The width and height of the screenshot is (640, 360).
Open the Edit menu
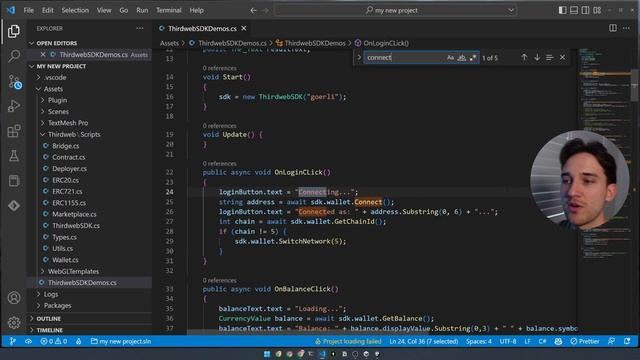pyautogui.click(x=47, y=10)
